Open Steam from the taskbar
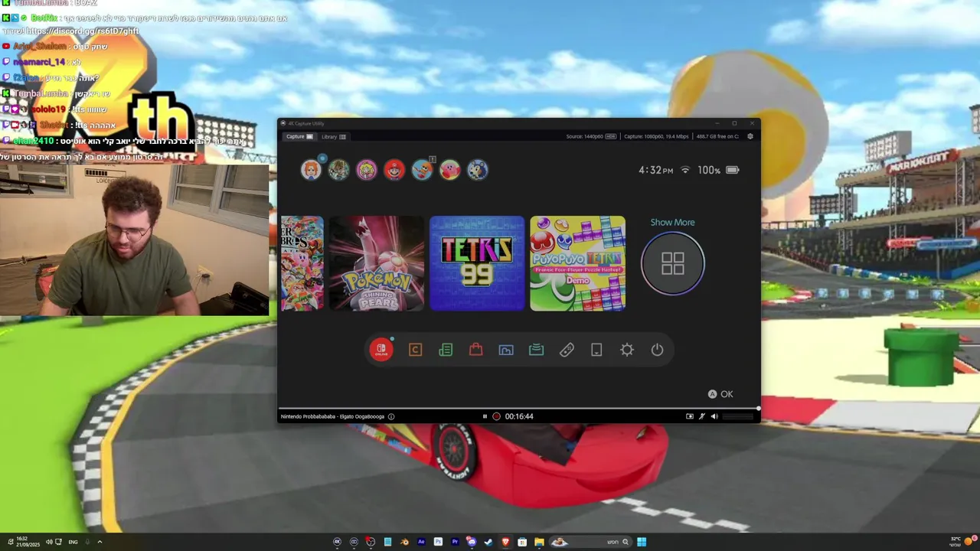980x551 pixels. click(488, 542)
